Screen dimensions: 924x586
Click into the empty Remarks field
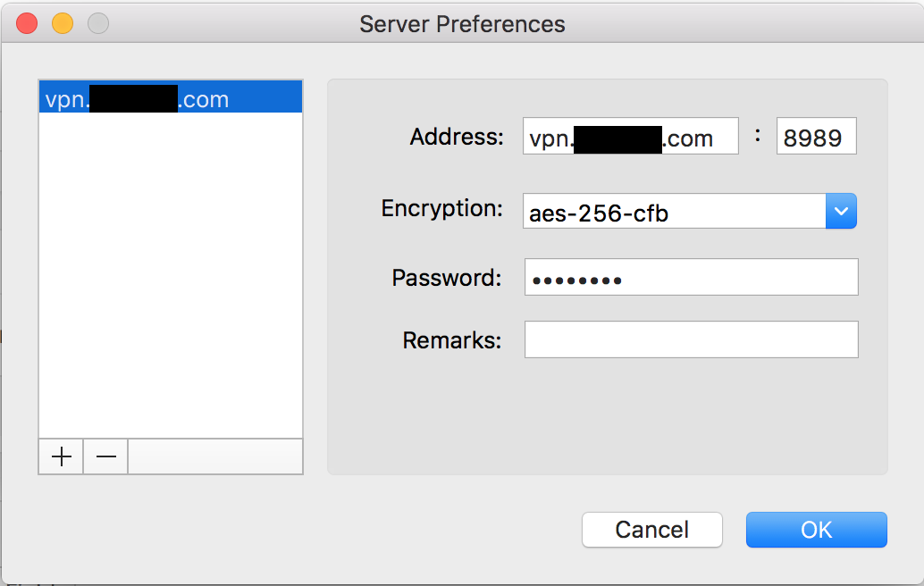coord(691,339)
